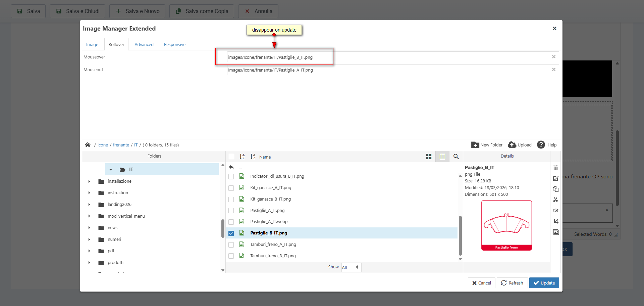Clear the Mouseout path with its X
The image size is (644, 306).
pyautogui.click(x=554, y=70)
